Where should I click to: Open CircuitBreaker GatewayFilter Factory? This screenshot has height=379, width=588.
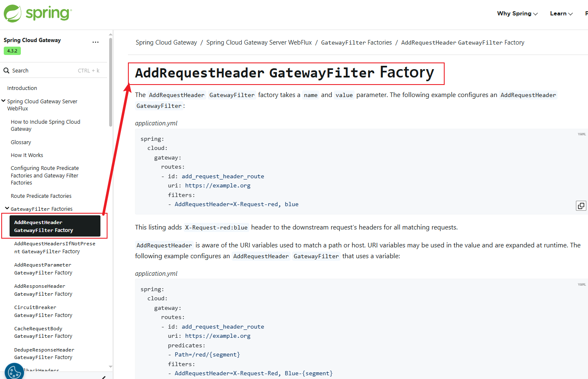(43, 311)
